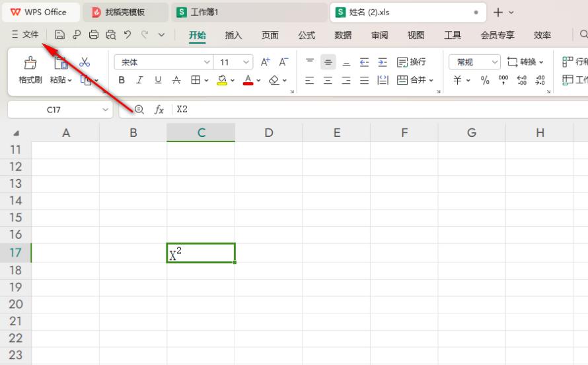Apply cell borders icon
Image resolution: width=588 pixels, height=365 pixels.
tap(196, 80)
